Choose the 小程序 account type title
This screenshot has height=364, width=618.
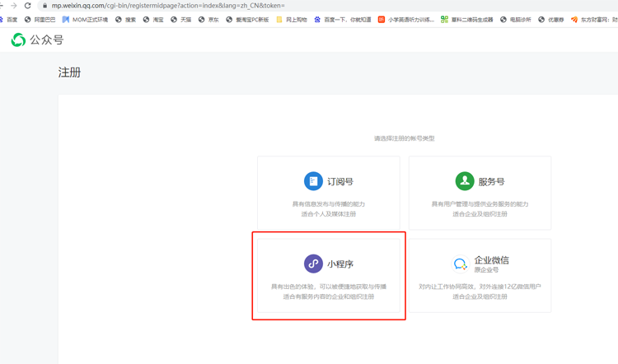point(340,264)
